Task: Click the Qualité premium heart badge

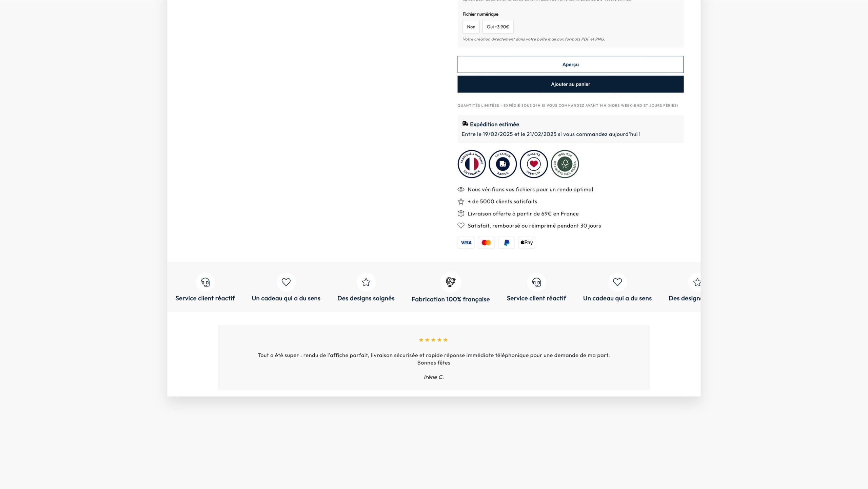Action: 534,164
